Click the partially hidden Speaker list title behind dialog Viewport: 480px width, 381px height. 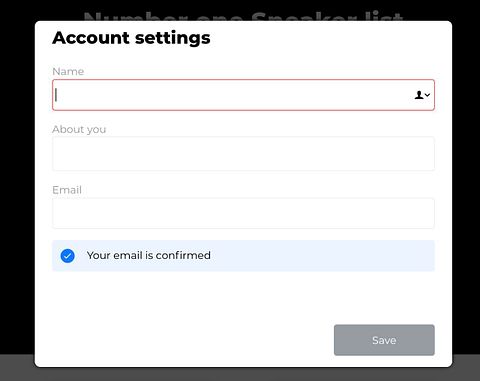point(243,16)
